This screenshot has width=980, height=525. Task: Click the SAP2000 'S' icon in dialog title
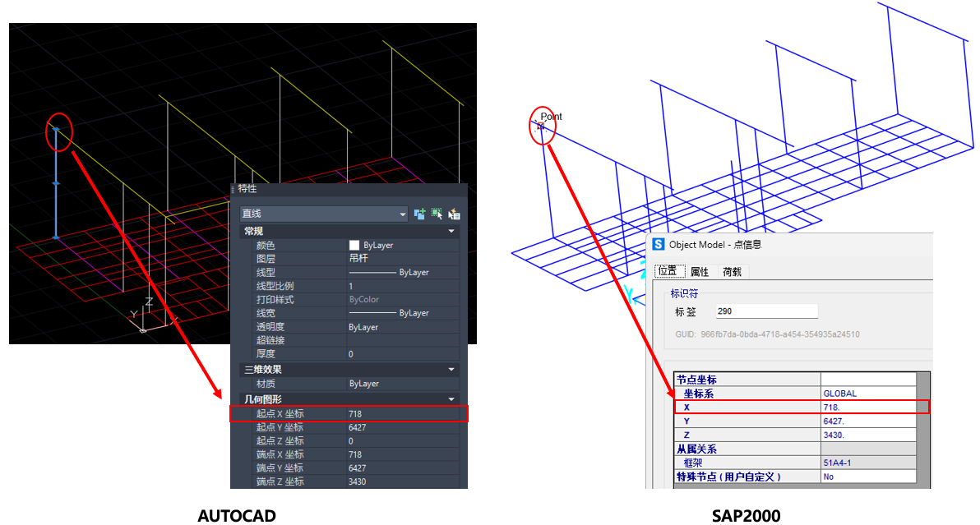pyautogui.click(x=659, y=244)
